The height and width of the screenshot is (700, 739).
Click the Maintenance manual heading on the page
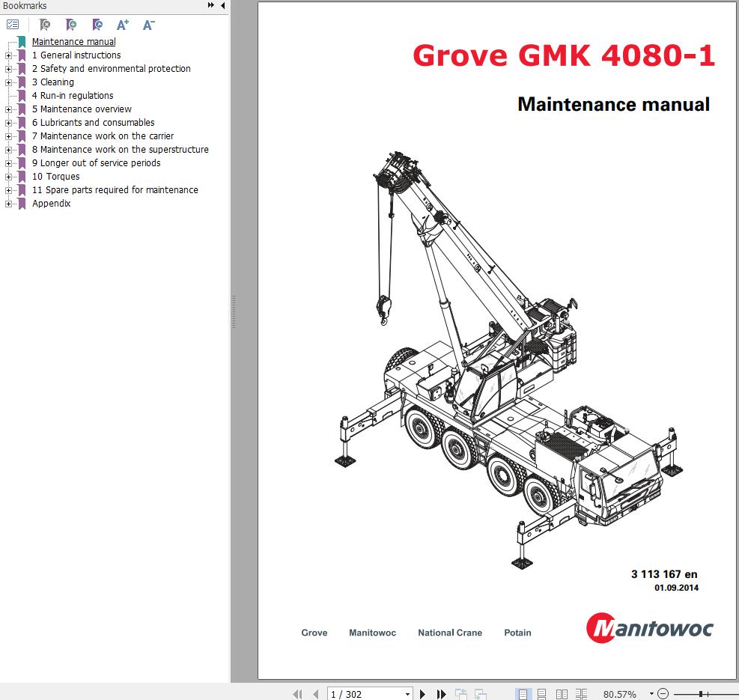pyautogui.click(x=614, y=104)
